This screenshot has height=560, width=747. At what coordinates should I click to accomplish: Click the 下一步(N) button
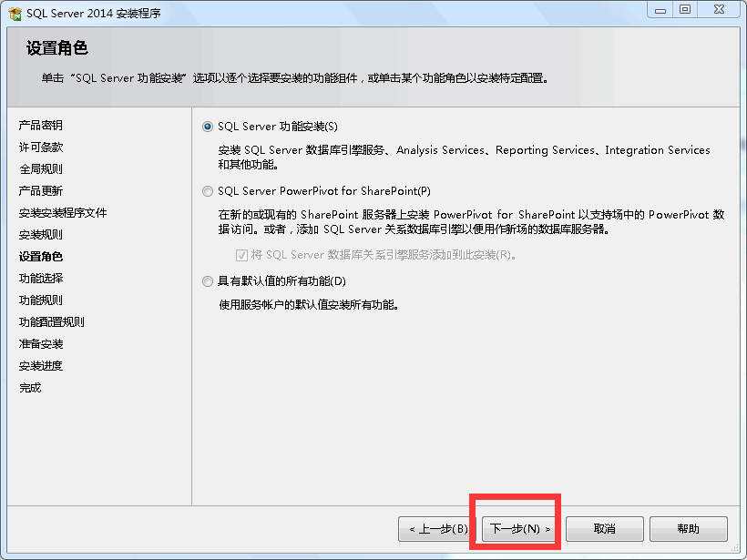tap(519, 529)
